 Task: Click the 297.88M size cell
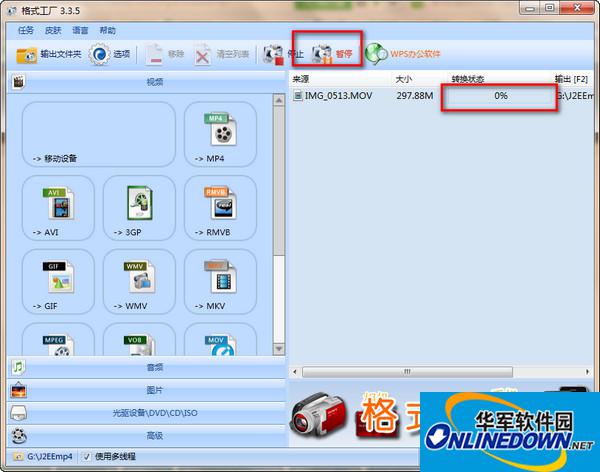click(415, 95)
